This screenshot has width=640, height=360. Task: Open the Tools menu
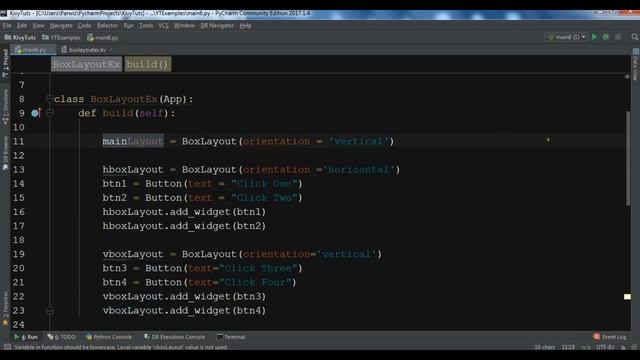point(146,25)
